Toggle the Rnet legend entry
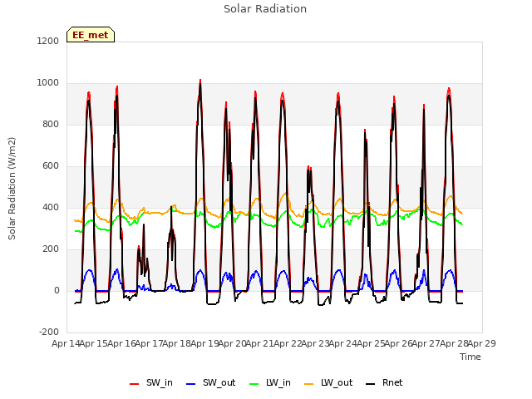Image resolution: width=532 pixels, height=399 pixels. tap(384, 383)
